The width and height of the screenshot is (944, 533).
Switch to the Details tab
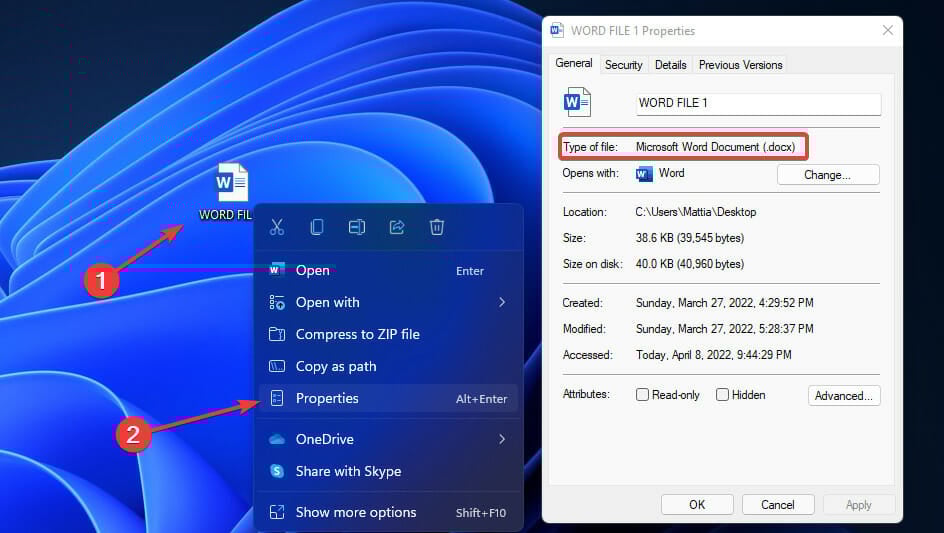coord(671,65)
